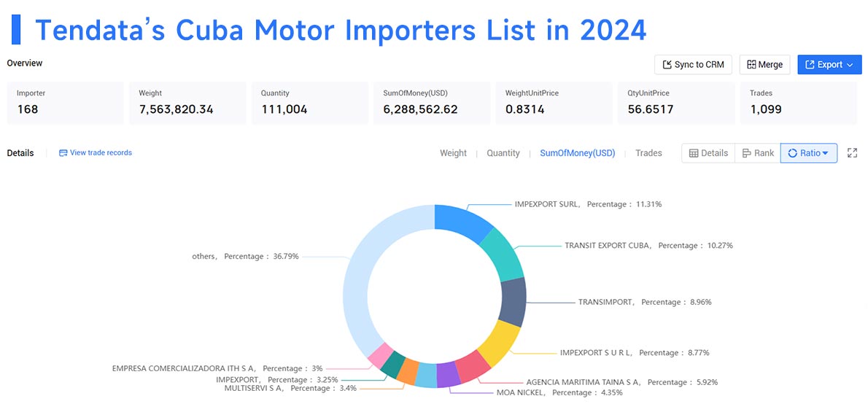The image size is (868, 404).
Task: Click the Merge button
Action: [764, 65]
